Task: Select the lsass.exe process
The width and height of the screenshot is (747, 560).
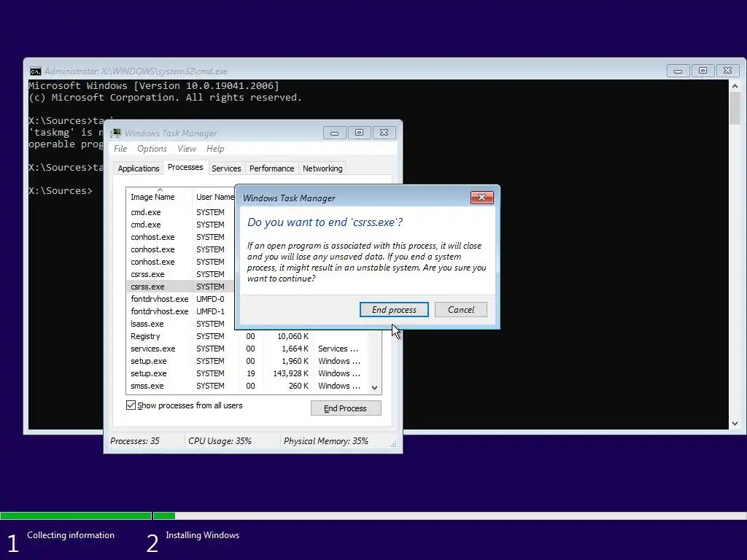Action: click(181, 324)
